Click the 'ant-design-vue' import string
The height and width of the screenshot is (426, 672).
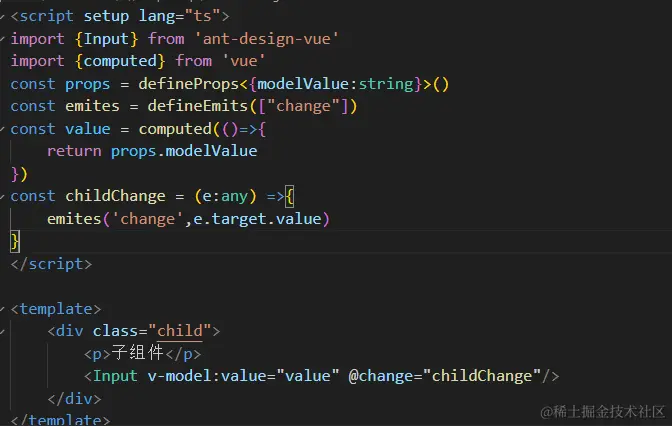pos(267,39)
